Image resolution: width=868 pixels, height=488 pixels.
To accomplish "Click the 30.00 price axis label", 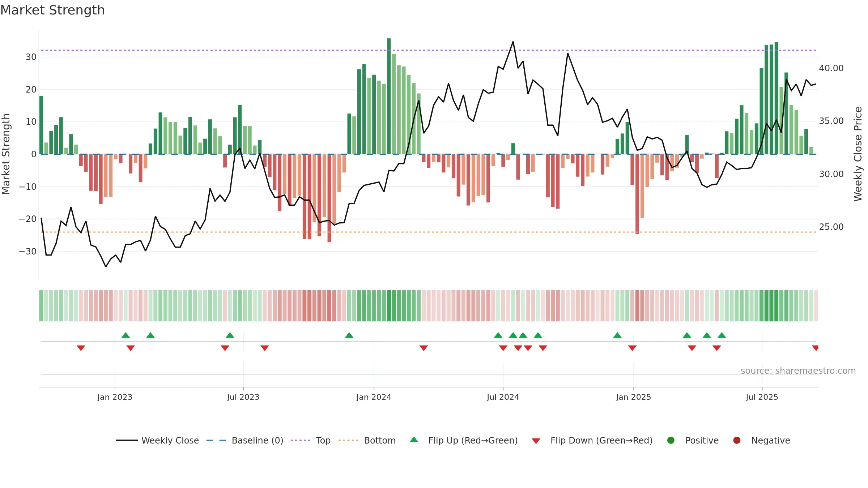I will click(831, 174).
